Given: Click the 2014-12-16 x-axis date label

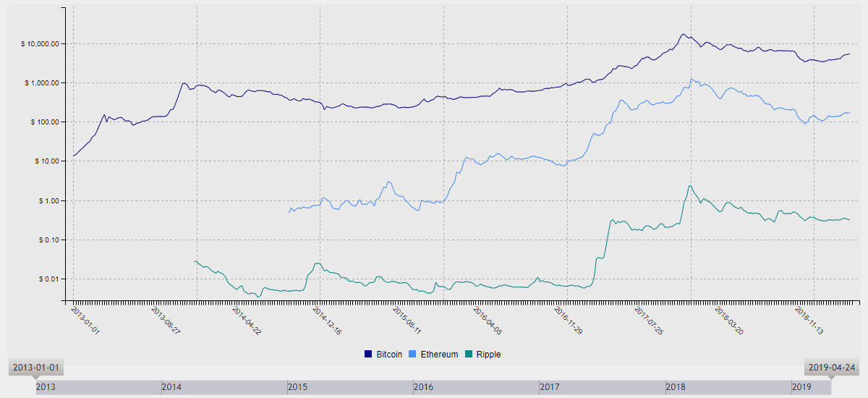Looking at the screenshot, I should point(326,320).
